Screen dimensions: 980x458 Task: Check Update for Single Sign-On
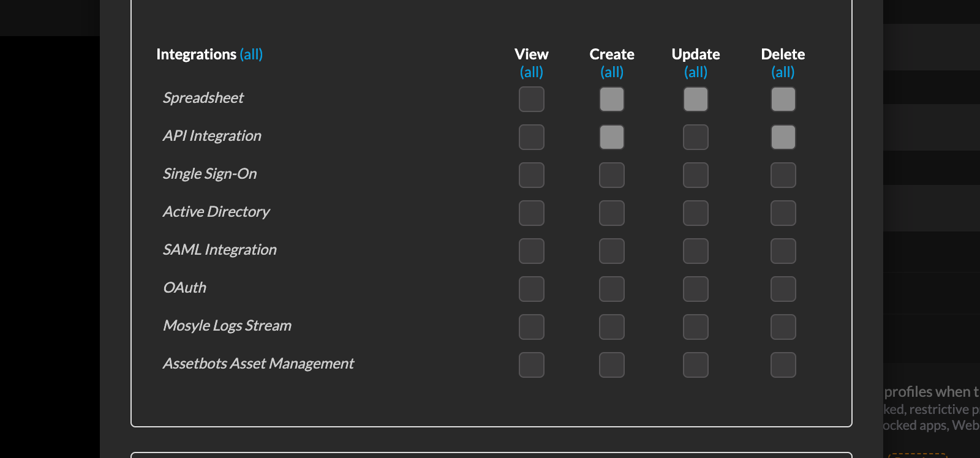(x=696, y=175)
